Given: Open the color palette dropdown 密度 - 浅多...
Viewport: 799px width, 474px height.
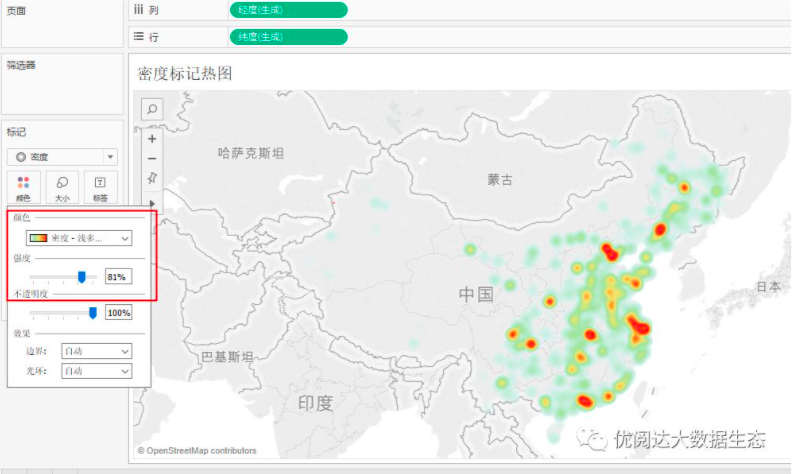Looking at the screenshot, I should coord(79,238).
